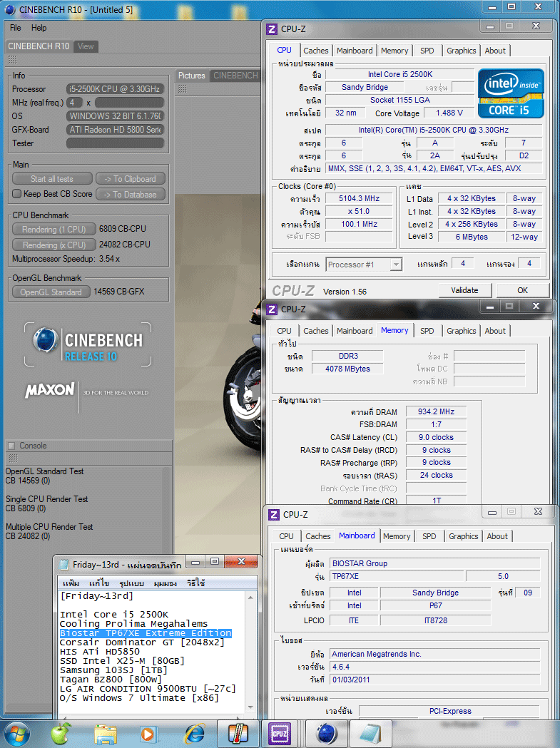This screenshot has width=560, height=748.
Task: Open the Cinebench Help menu
Action: tap(39, 28)
